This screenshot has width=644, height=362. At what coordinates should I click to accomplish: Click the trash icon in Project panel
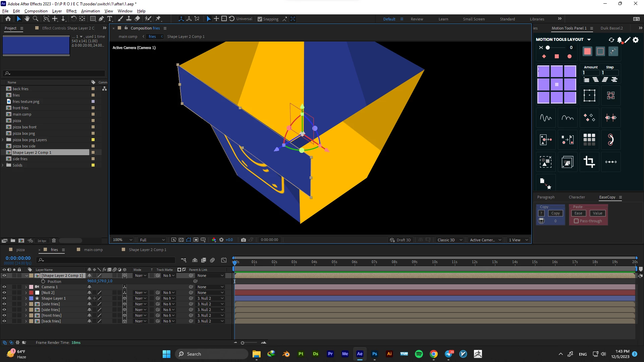[54, 241]
